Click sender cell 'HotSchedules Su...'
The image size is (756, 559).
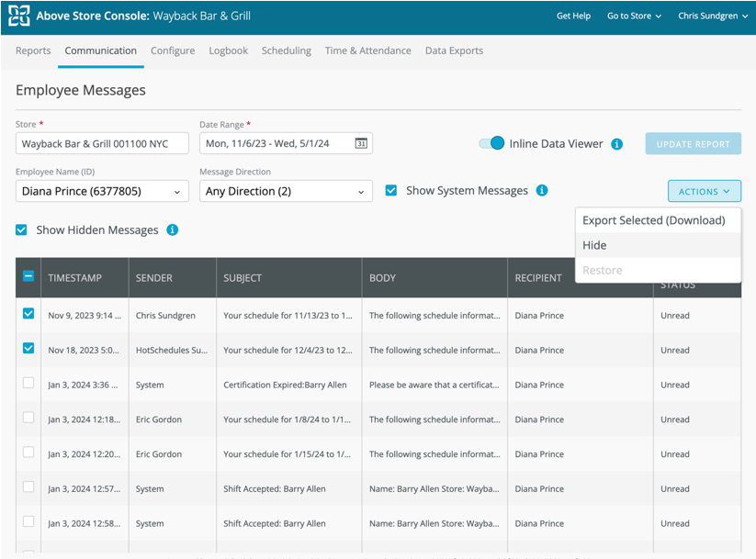click(172, 351)
